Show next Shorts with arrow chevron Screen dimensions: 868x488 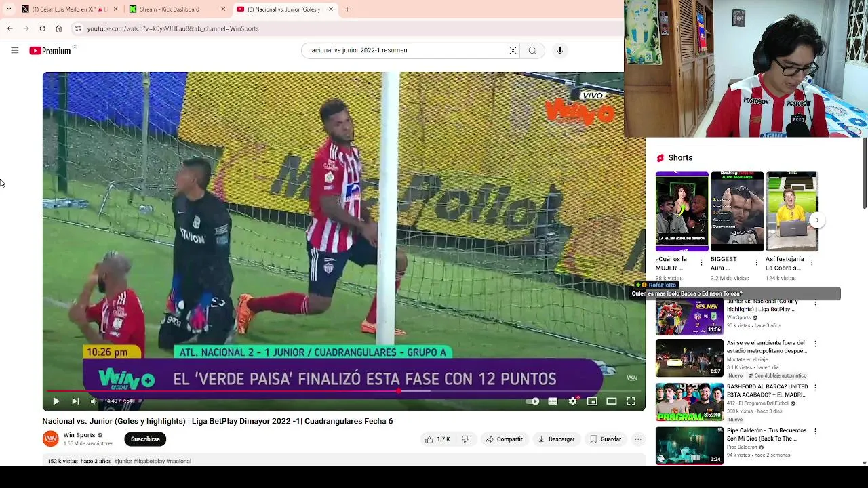coord(817,220)
